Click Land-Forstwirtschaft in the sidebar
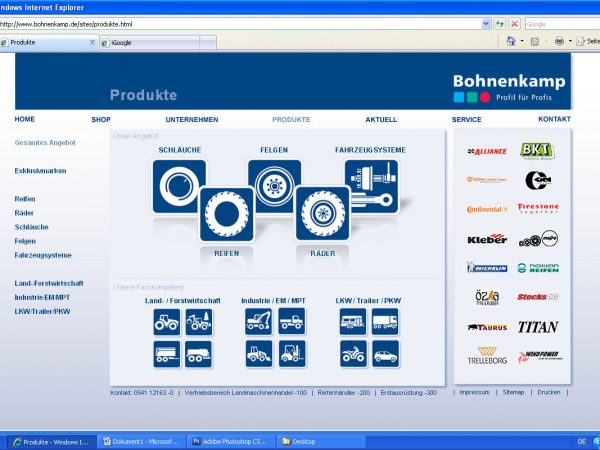 (x=49, y=283)
